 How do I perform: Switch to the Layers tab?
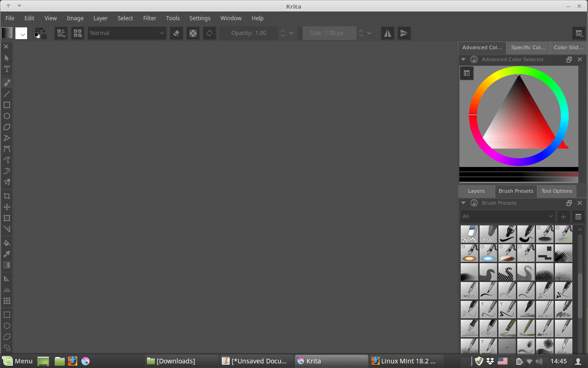click(476, 191)
